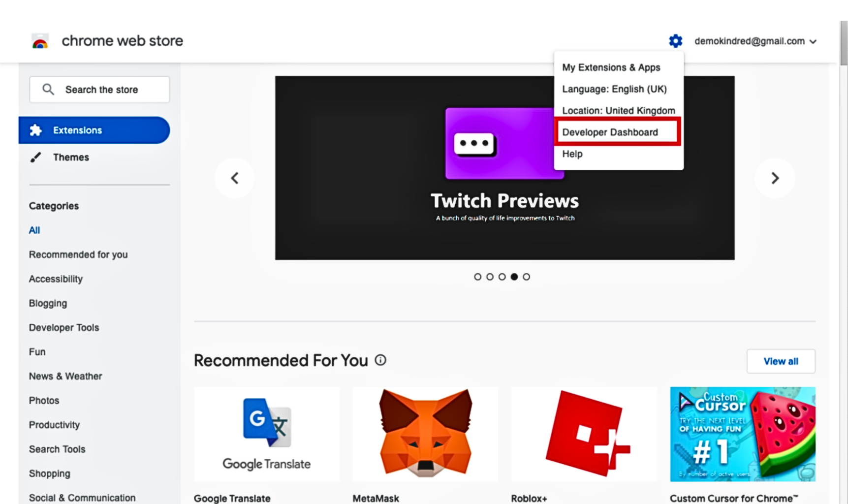This screenshot has height=504, width=848.
Task: Show the previous carousel slide
Action: point(235,178)
